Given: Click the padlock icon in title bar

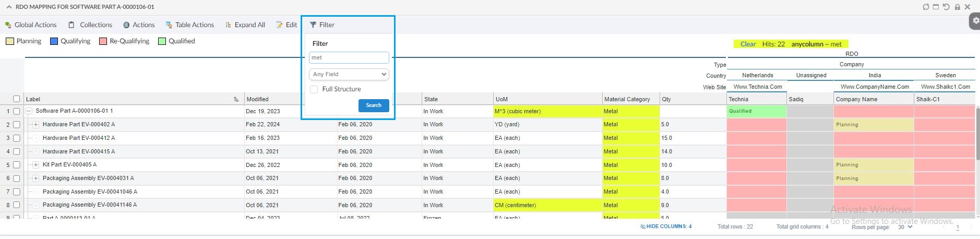Looking at the screenshot, I should (957, 7).
